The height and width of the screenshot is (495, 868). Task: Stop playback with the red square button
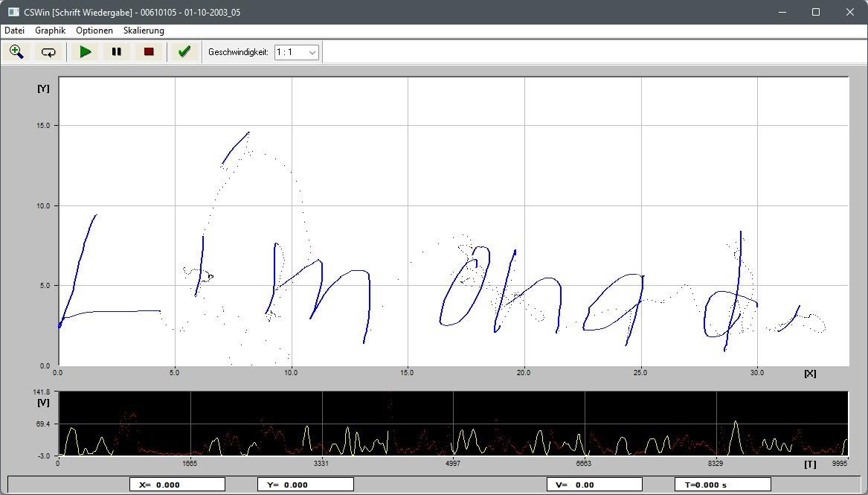pos(148,52)
